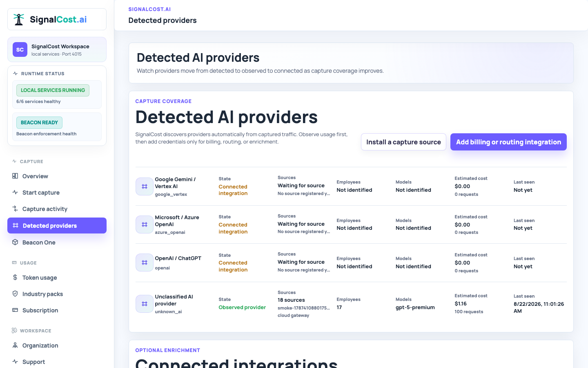This screenshot has height=368, width=588.
Task: Click the SIGNALCOST.AI breadcrumb label
Action: tap(149, 9)
